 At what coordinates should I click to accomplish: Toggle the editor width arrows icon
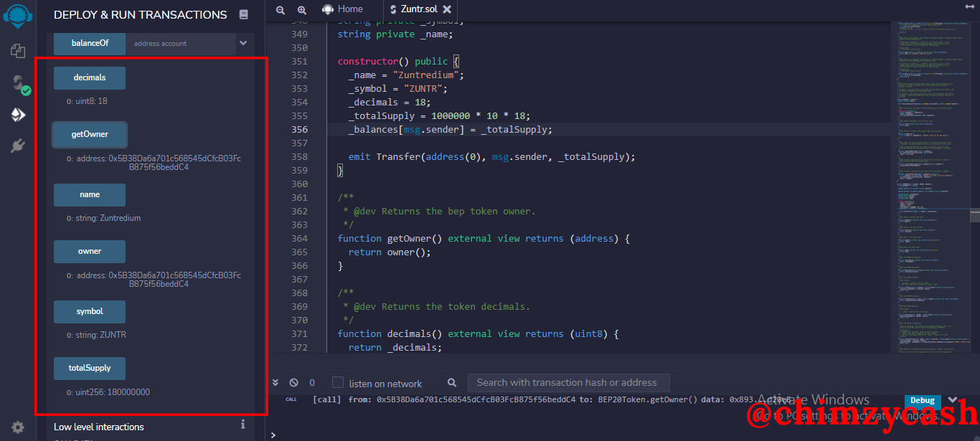pos(970,6)
